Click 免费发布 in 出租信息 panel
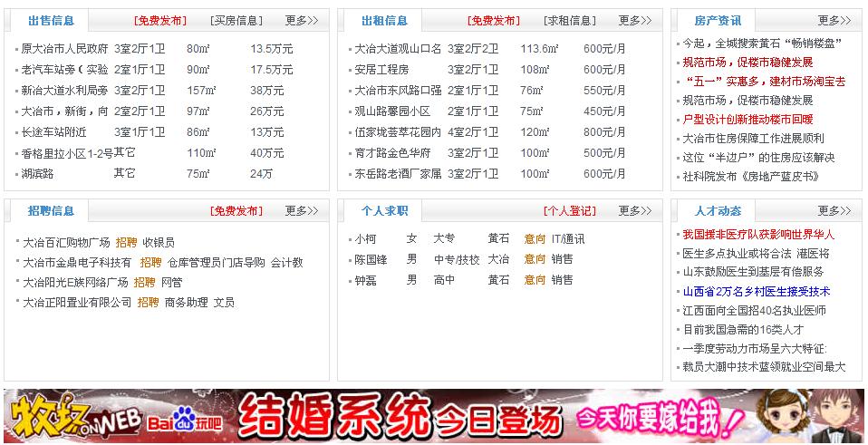The image size is (868, 445). [493, 21]
